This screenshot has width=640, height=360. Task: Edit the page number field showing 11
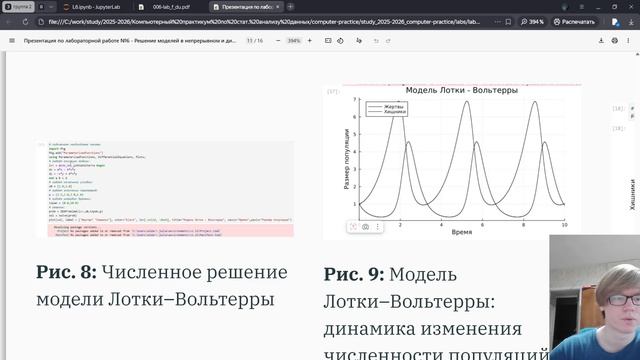[x=250, y=41]
